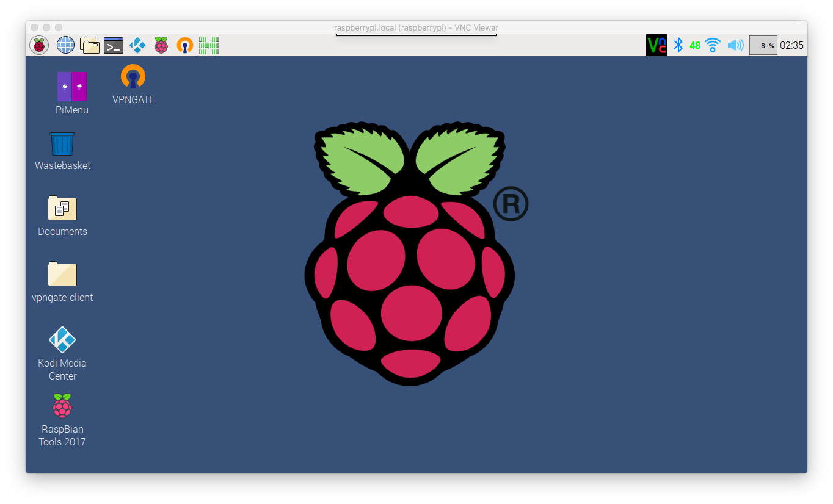Open the Wi-Fi networks menu

(713, 45)
